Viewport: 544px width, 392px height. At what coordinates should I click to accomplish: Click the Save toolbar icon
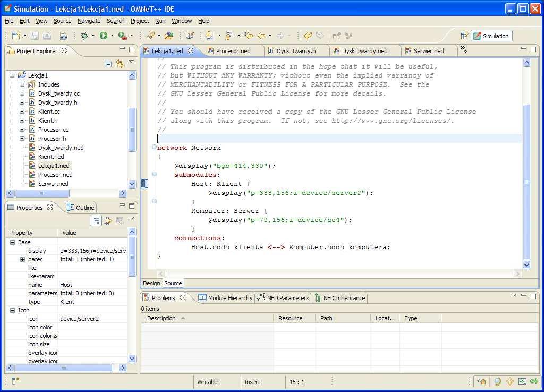tap(35, 36)
